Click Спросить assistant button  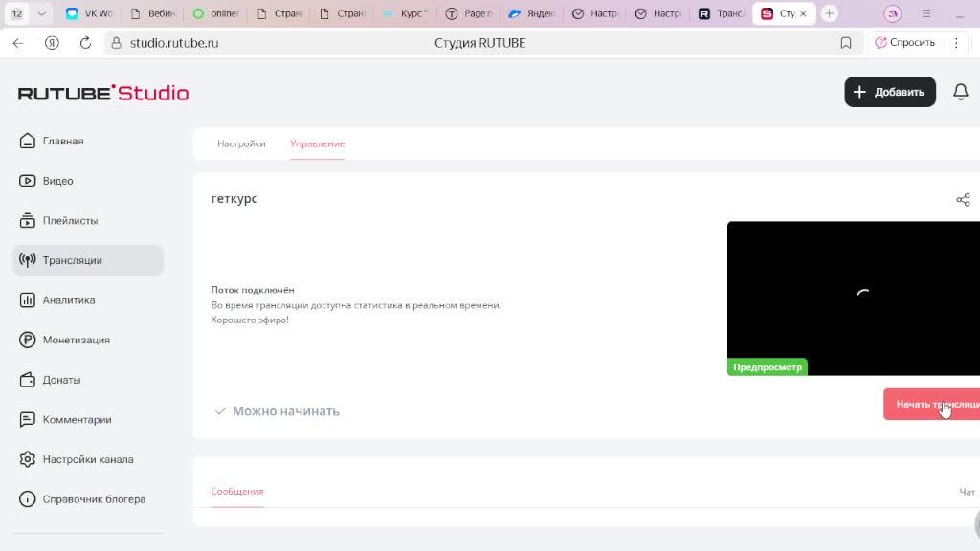click(x=905, y=42)
